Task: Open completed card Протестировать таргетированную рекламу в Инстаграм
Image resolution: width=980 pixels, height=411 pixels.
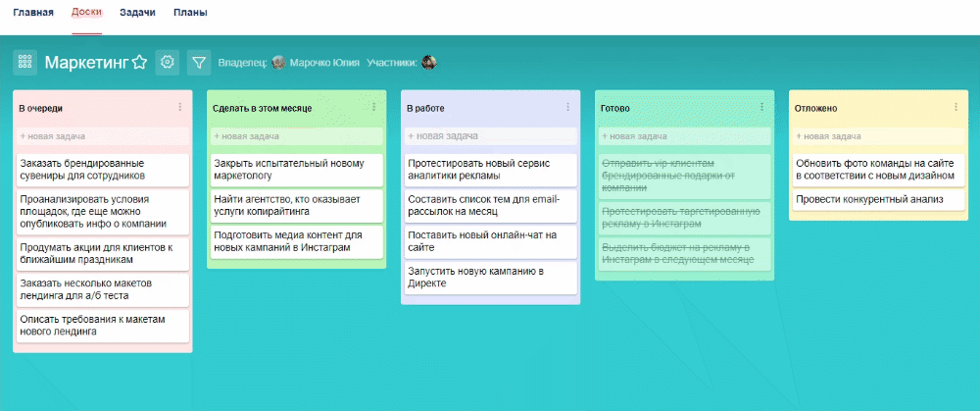Action: 684,218
